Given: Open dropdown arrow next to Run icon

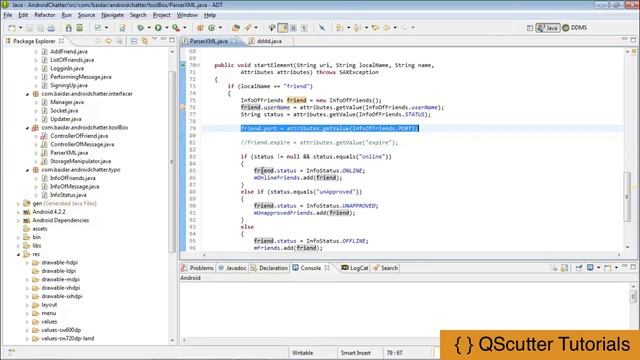Looking at the screenshot, I should tap(167, 28).
